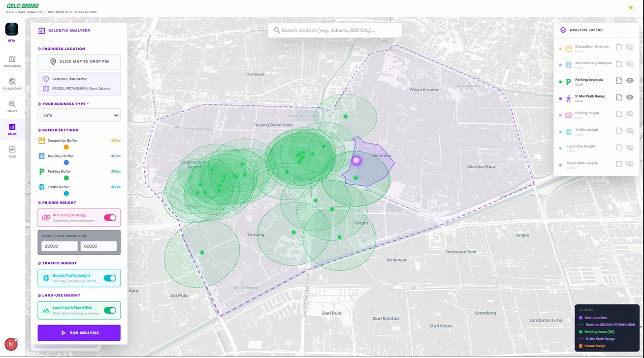This screenshot has width=644, height=358.
Task: Open the POI Searcher tool
Action: pyautogui.click(x=12, y=84)
